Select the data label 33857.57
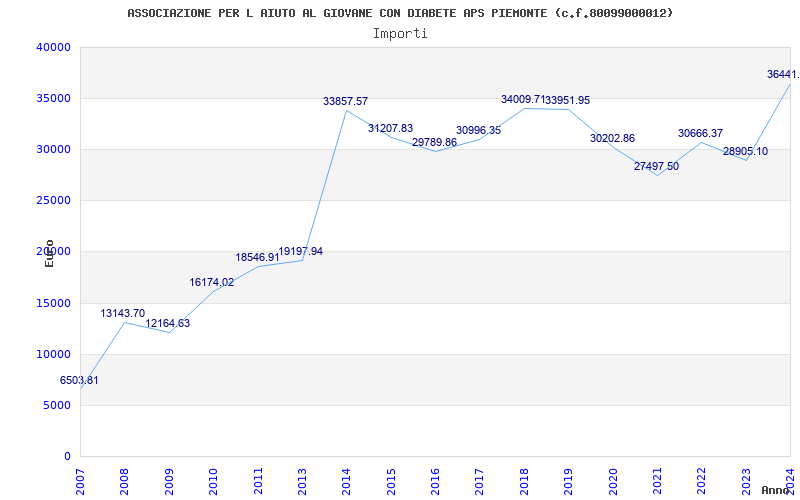Image resolution: width=800 pixels, height=500 pixels. click(345, 102)
